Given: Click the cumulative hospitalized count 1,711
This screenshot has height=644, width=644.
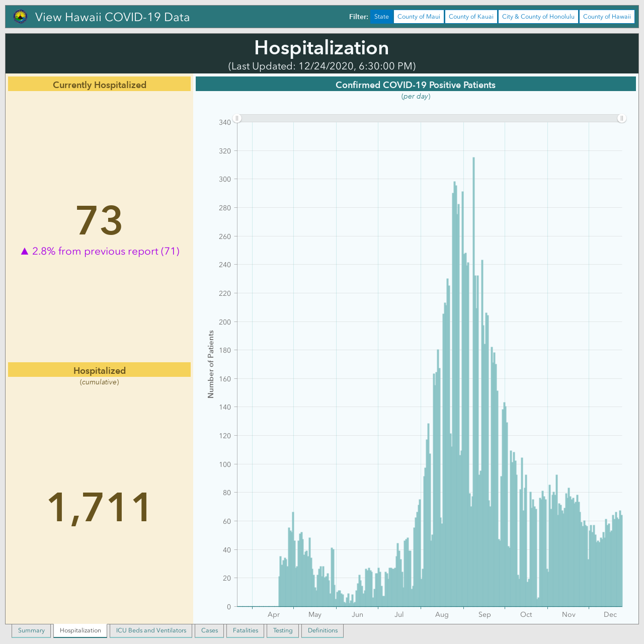Looking at the screenshot, I should 99,507.
